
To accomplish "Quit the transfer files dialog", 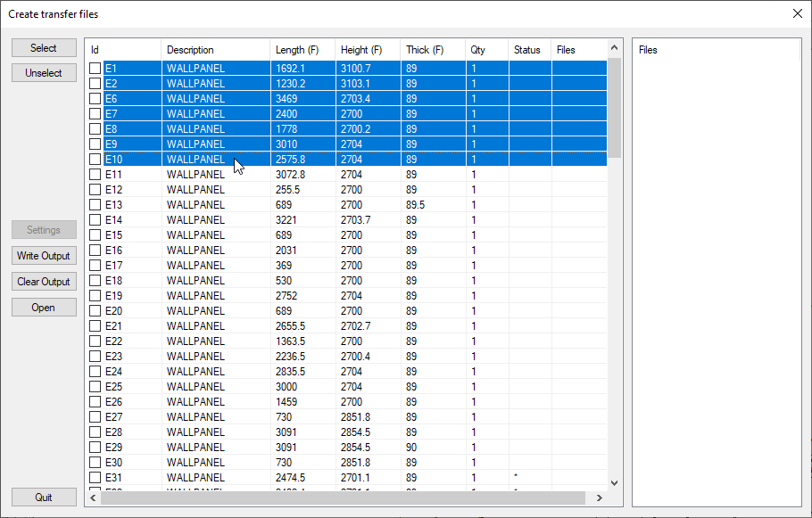I will coord(44,497).
